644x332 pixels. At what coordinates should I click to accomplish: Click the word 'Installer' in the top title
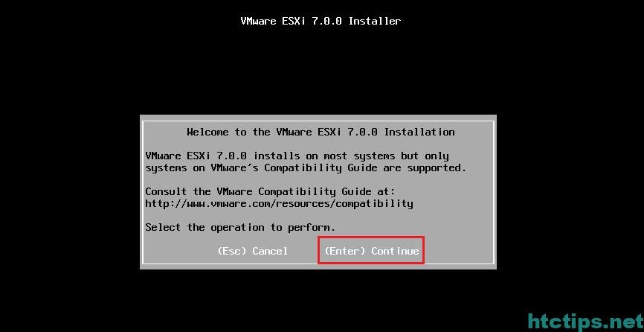(x=375, y=21)
